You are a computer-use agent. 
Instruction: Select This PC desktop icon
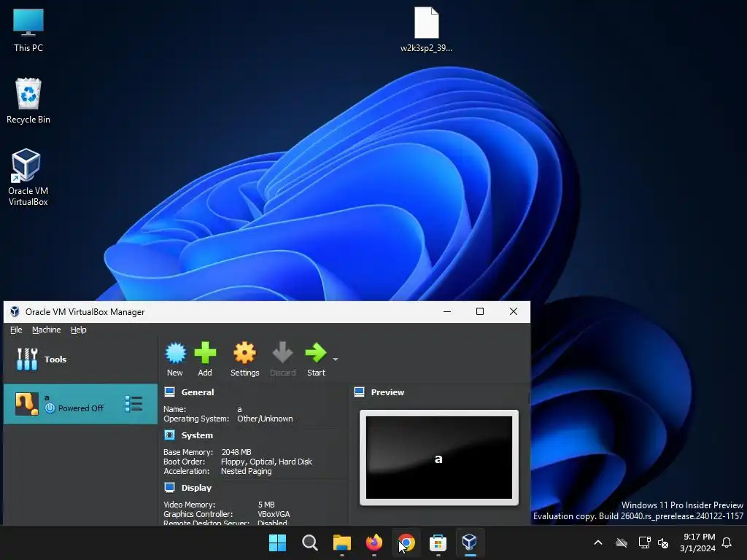point(28,29)
